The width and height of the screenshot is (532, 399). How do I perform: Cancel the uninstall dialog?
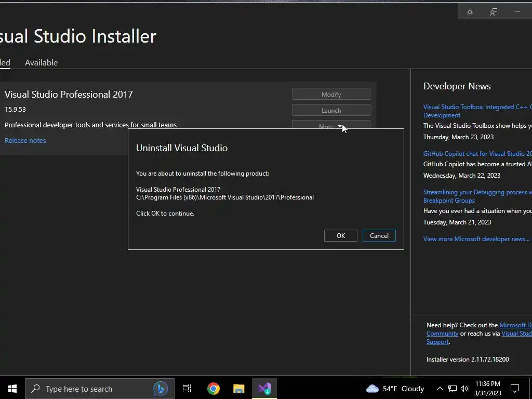pos(379,236)
